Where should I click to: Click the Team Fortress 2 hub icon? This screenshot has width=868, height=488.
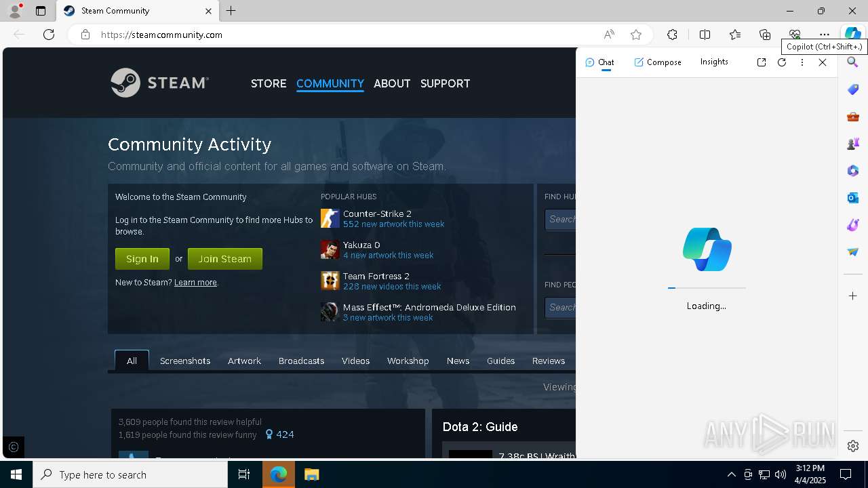click(x=330, y=281)
